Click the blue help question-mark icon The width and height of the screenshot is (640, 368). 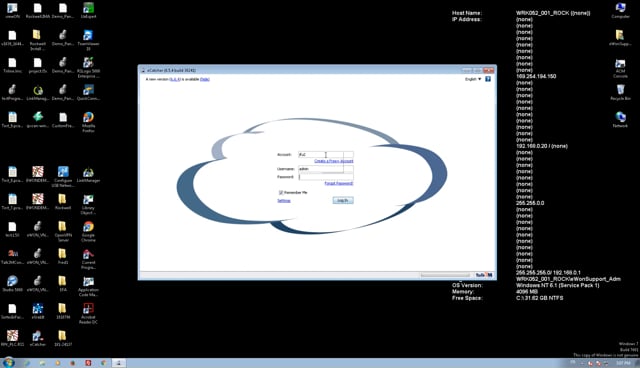(488, 79)
